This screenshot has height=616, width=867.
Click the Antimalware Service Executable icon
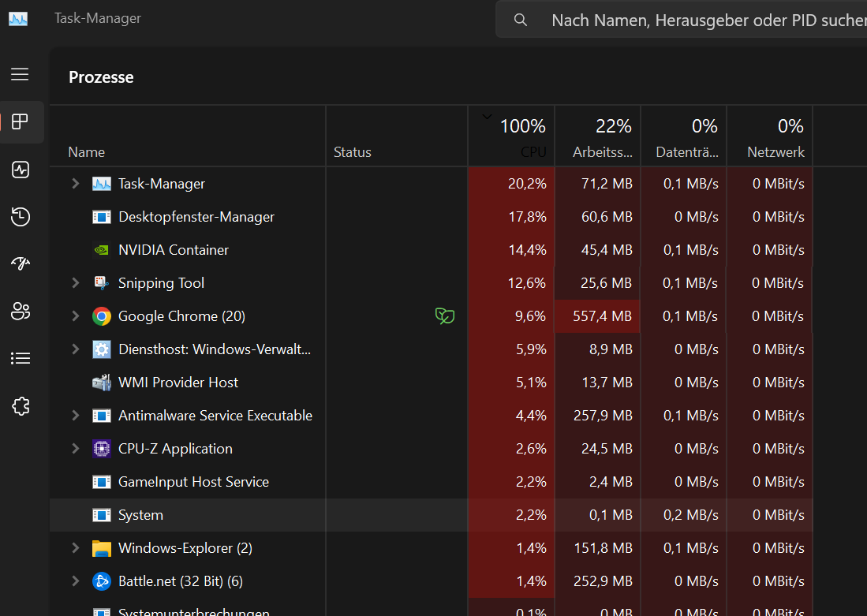[x=102, y=416]
